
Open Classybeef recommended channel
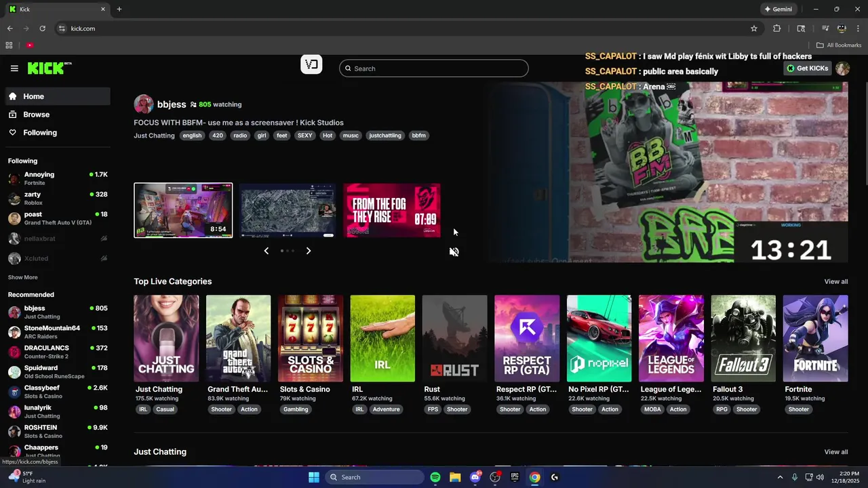pos(58,391)
